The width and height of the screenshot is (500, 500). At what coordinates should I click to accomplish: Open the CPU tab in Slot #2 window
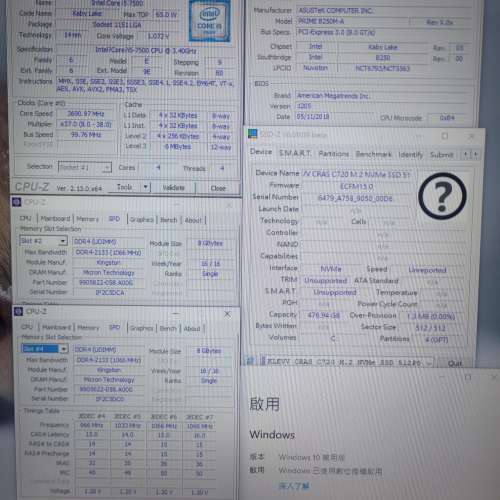(25, 218)
